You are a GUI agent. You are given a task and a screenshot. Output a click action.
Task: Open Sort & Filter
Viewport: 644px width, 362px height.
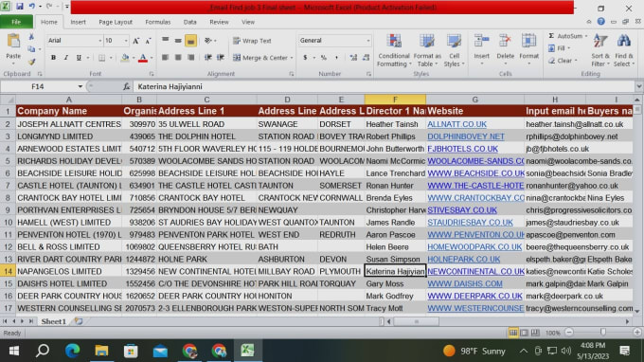[600, 50]
